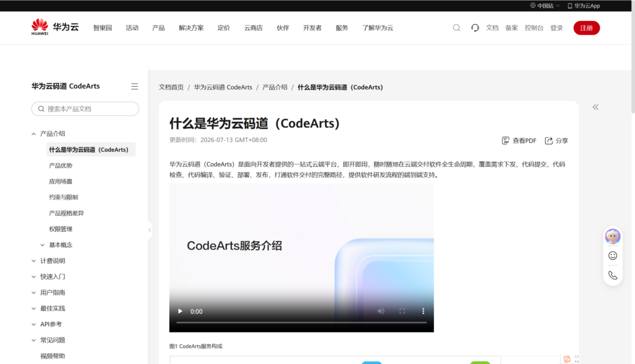Open the 伙伴 menu

pyautogui.click(x=283, y=28)
